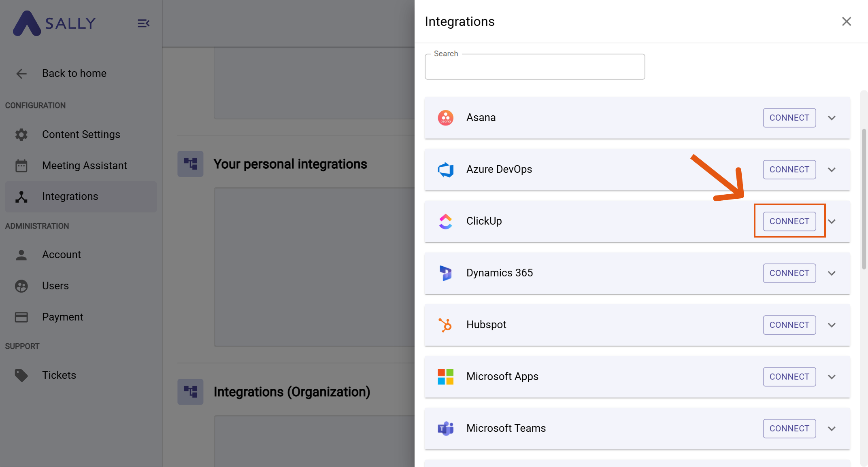Expand the Microsoft Teams integration row
Image resolution: width=868 pixels, height=467 pixels.
(832, 429)
